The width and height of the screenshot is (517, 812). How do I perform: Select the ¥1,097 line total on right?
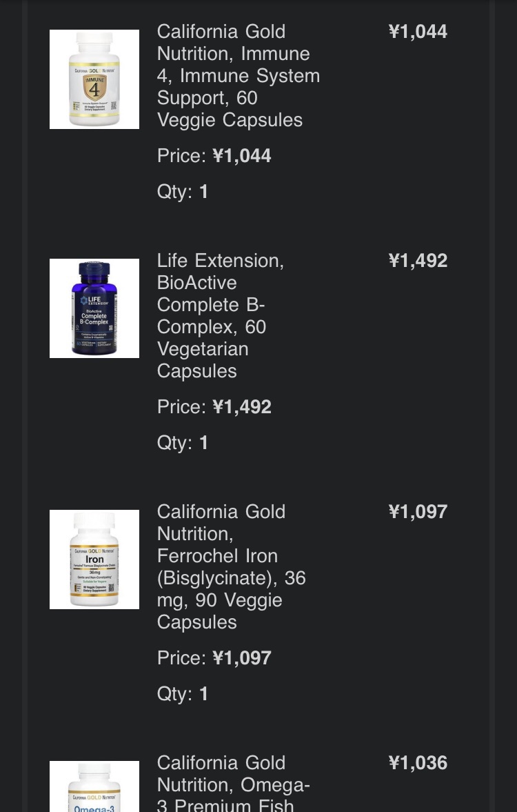418,512
